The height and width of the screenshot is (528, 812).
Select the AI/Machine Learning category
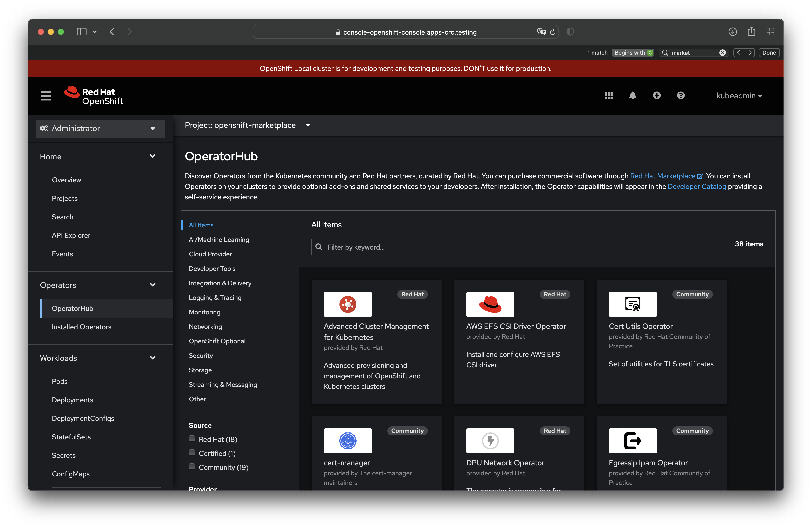coord(219,240)
